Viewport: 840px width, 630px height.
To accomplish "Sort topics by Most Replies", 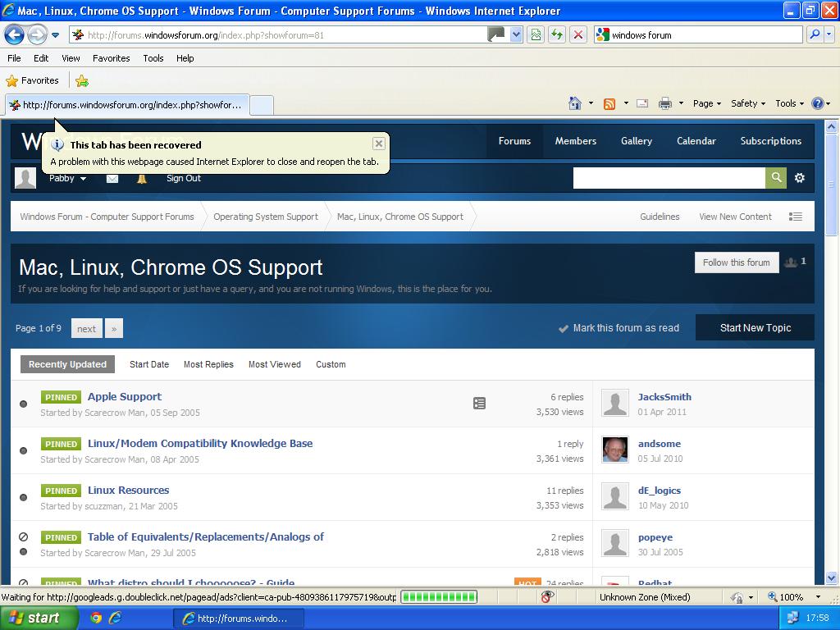I will (208, 364).
